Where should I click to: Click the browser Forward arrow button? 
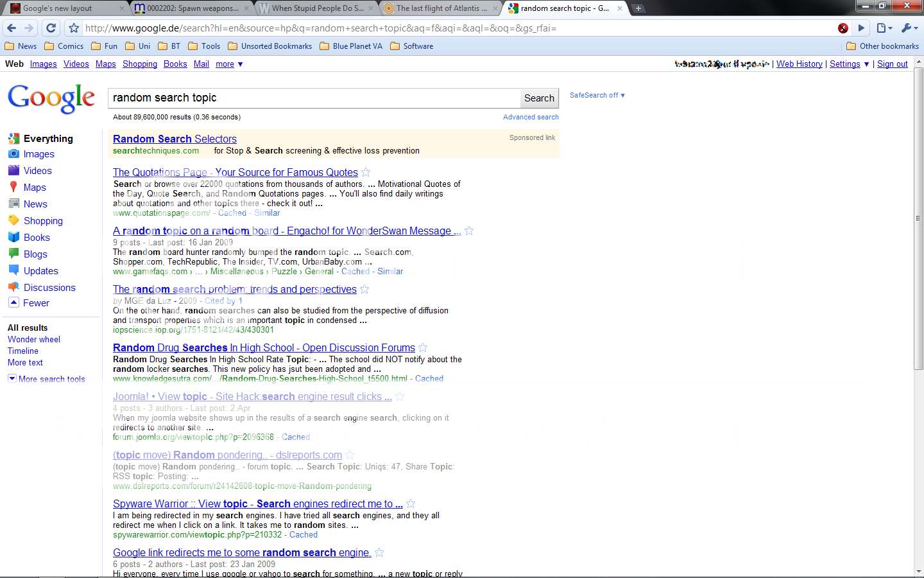[x=29, y=28]
